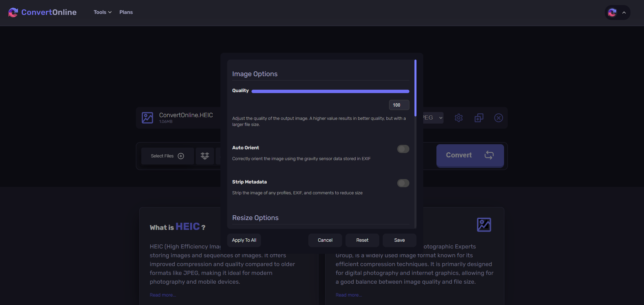This screenshot has height=305, width=644.
Task: Click the Quality slider track
Action: click(330, 91)
